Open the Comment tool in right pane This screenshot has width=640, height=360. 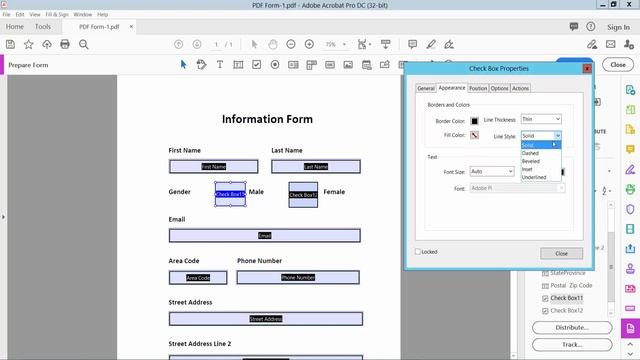[630, 149]
